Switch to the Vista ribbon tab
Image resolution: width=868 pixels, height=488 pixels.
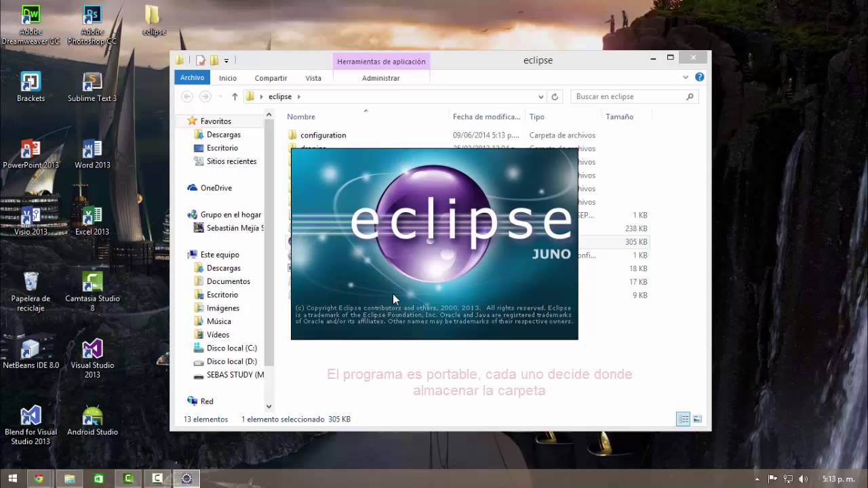(313, 78)
